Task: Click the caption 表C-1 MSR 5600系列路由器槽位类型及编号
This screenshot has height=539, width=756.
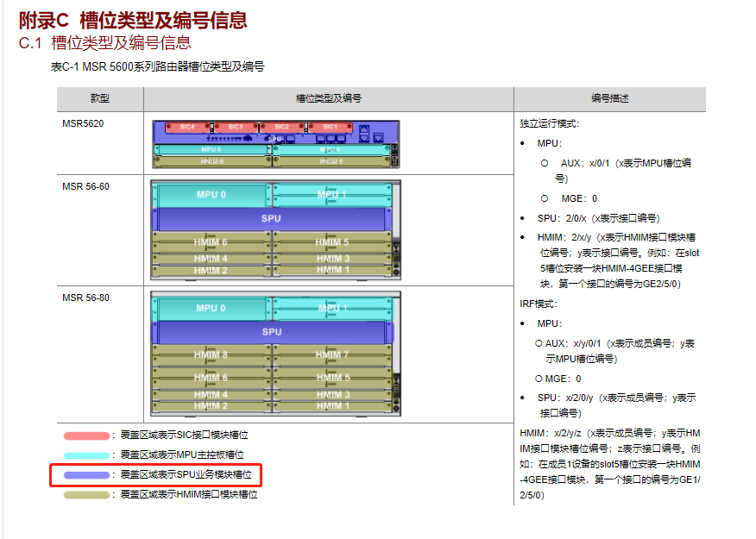Action: pyautogui.click(x=158, y=66)
